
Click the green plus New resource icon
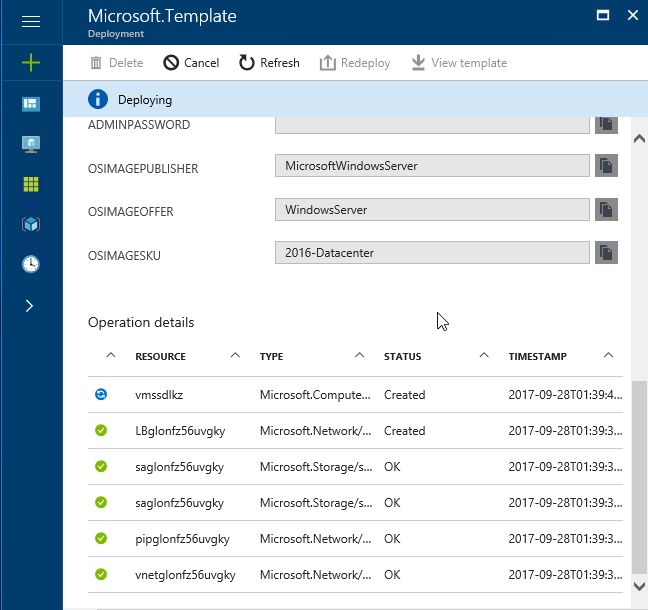coord(31,63)
